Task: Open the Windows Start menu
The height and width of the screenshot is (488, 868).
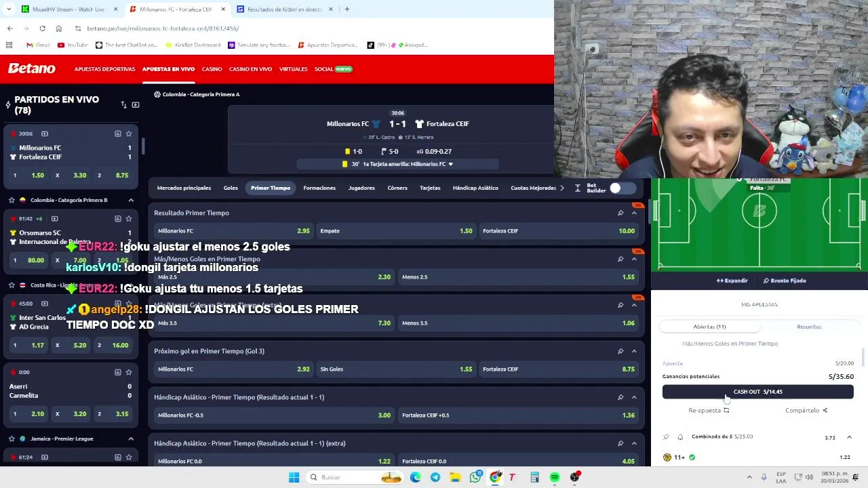Action: pos(294,477)
